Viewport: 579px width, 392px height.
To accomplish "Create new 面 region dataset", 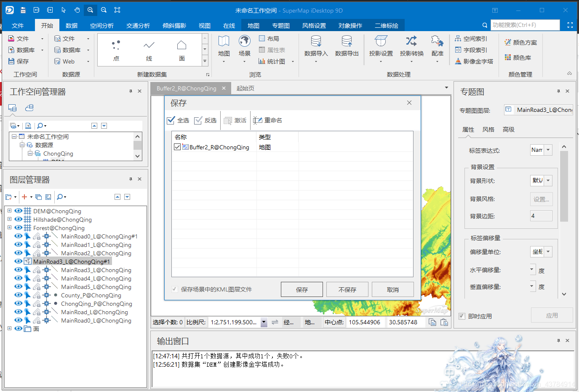I will pos(181,50).
